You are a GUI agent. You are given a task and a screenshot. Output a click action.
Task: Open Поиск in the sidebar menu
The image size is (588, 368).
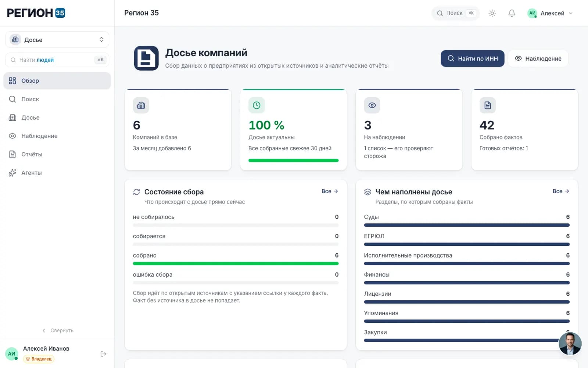coord(57,99)
